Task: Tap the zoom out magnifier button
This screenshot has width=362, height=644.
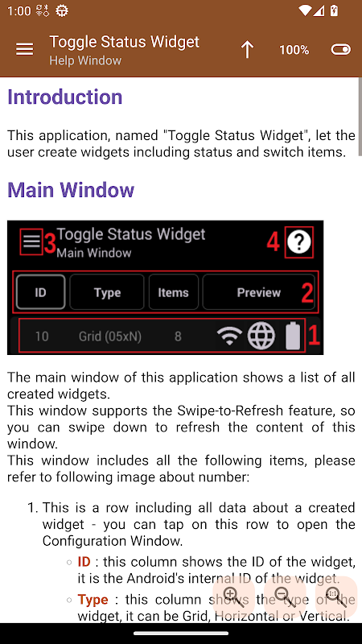Action: click(285, 597)
